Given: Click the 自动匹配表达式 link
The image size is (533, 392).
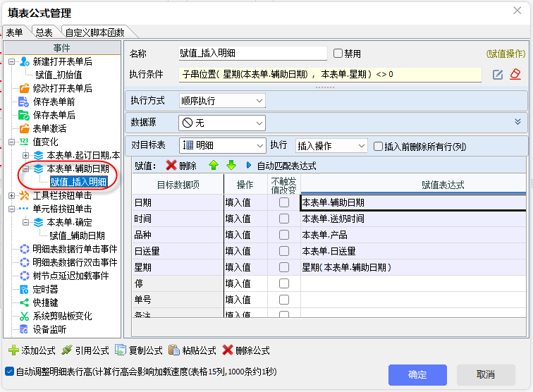Looking at the screenshot, I should (286, 166).
